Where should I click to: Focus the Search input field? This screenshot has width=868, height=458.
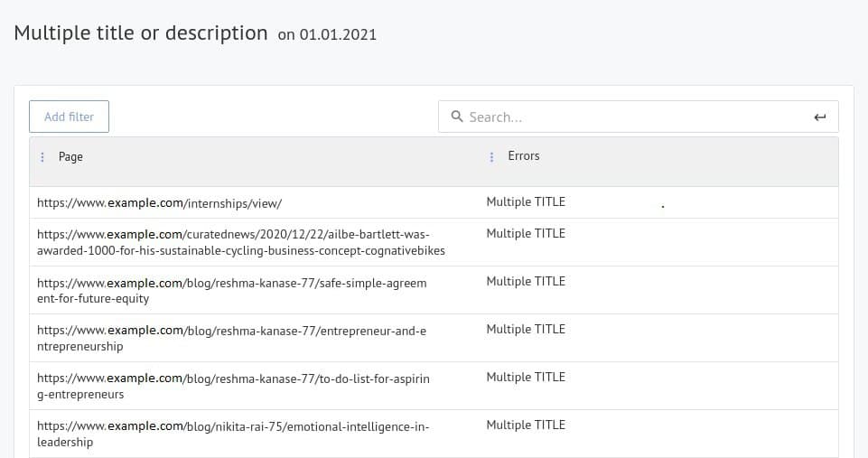tap(632, 117)
